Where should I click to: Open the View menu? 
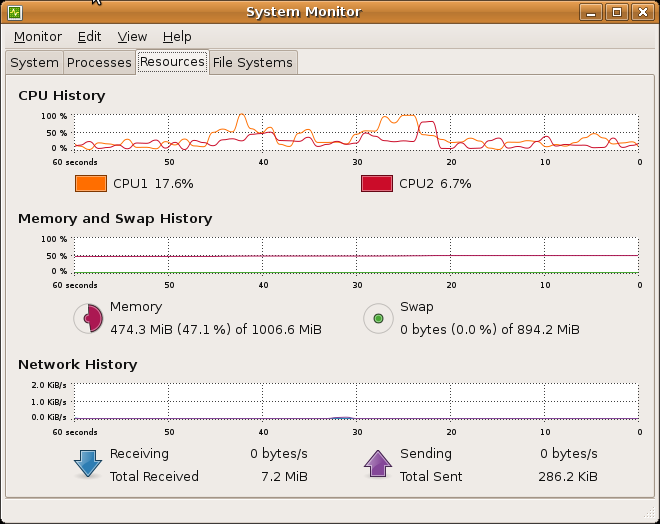(x=132, y=37)
